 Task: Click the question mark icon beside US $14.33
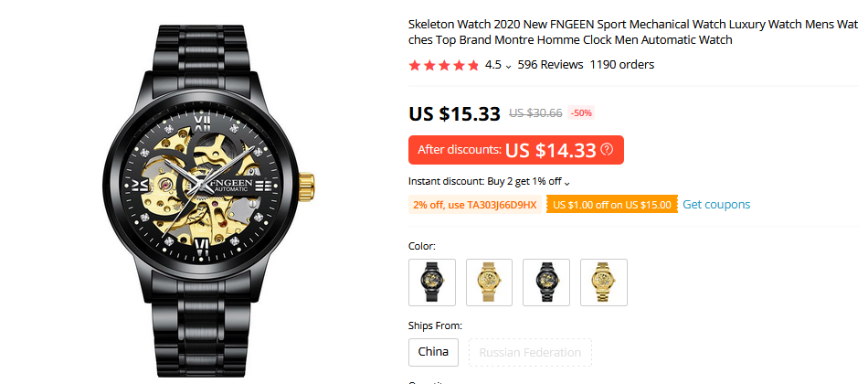607,150
